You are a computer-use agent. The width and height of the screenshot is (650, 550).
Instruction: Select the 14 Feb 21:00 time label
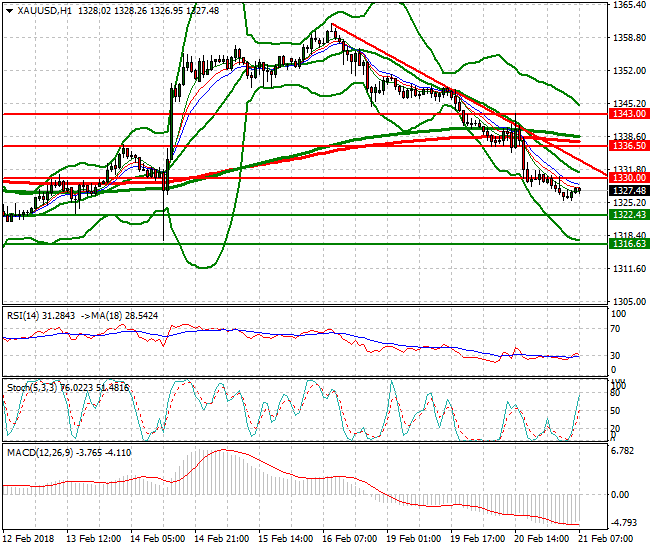pos(222,539)
